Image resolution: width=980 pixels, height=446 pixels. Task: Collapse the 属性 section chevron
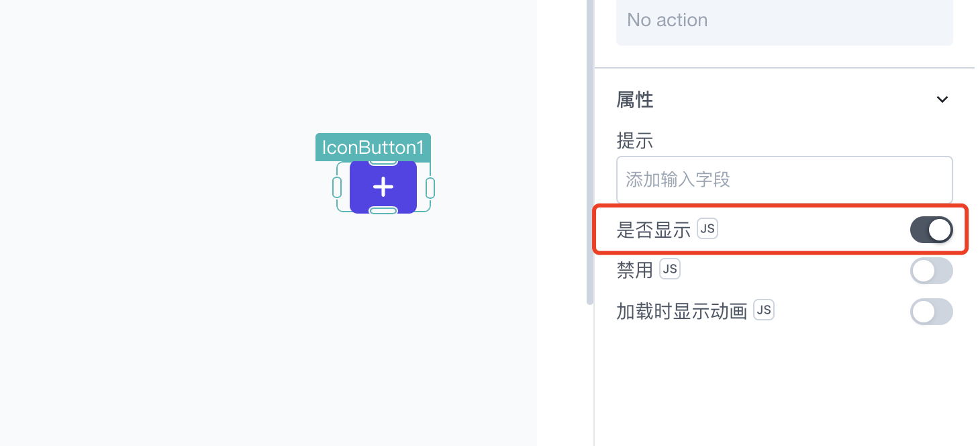(x=942, y=100)
